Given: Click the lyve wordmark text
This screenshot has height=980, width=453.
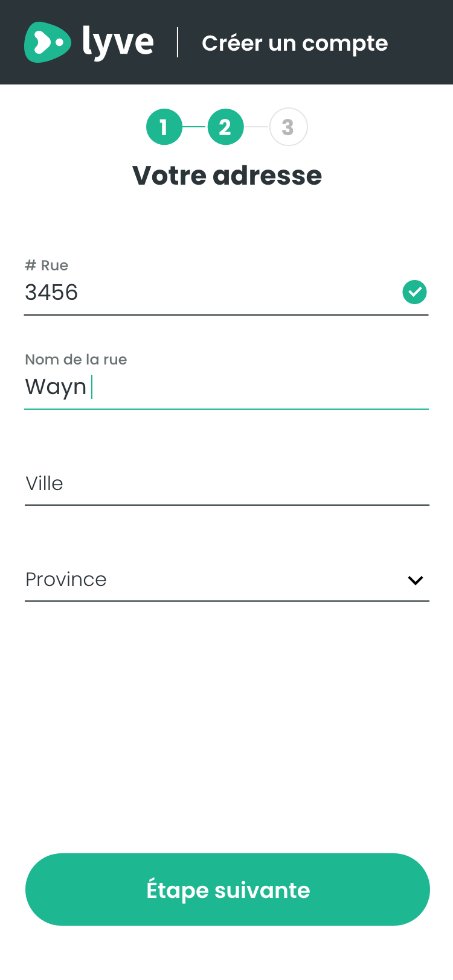Looking at the screenshot, I should 118,42.
